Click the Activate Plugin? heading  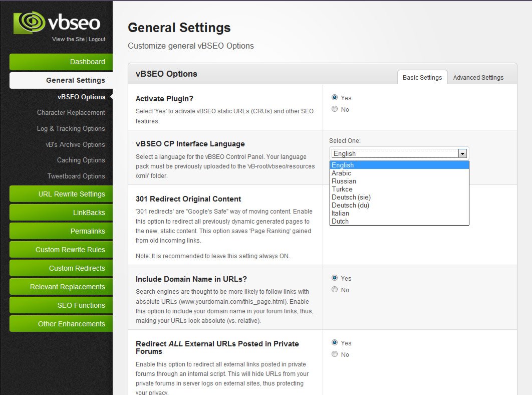click(x=164, y=98)
